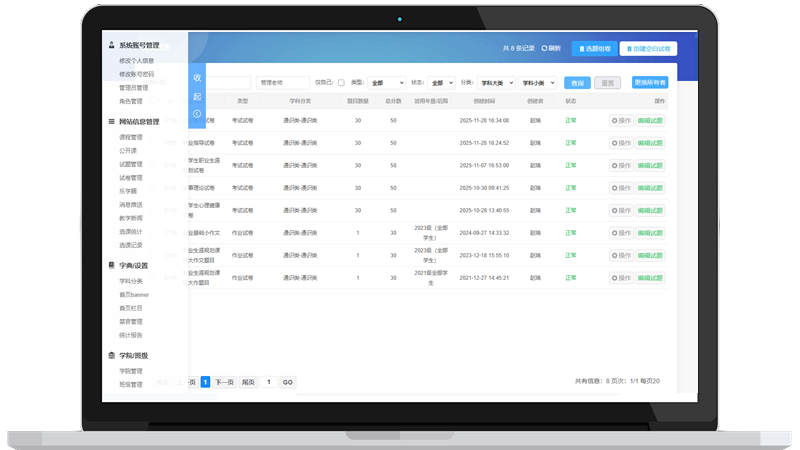Open the 类型 dropdown showing 全部
800x450 pixels.
tap(386, 83)
